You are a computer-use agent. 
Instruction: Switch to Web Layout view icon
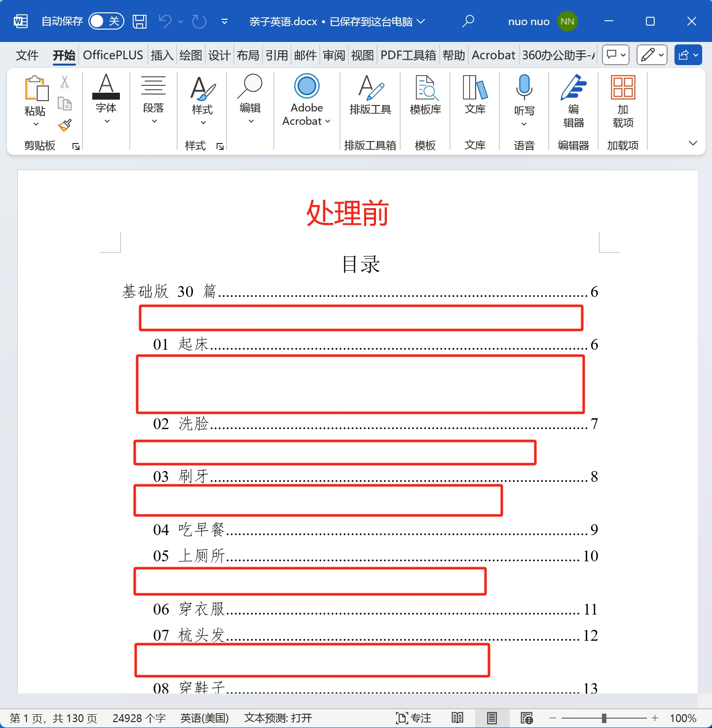pyautogui.click(x=526, y=718)
